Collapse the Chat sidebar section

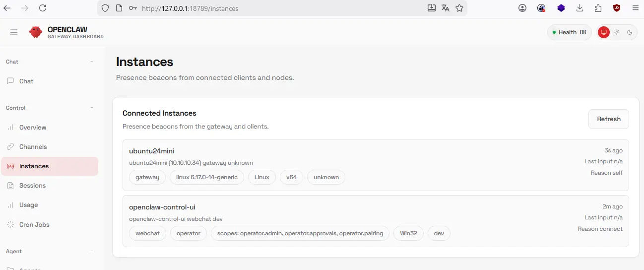(x=92, y=62)
